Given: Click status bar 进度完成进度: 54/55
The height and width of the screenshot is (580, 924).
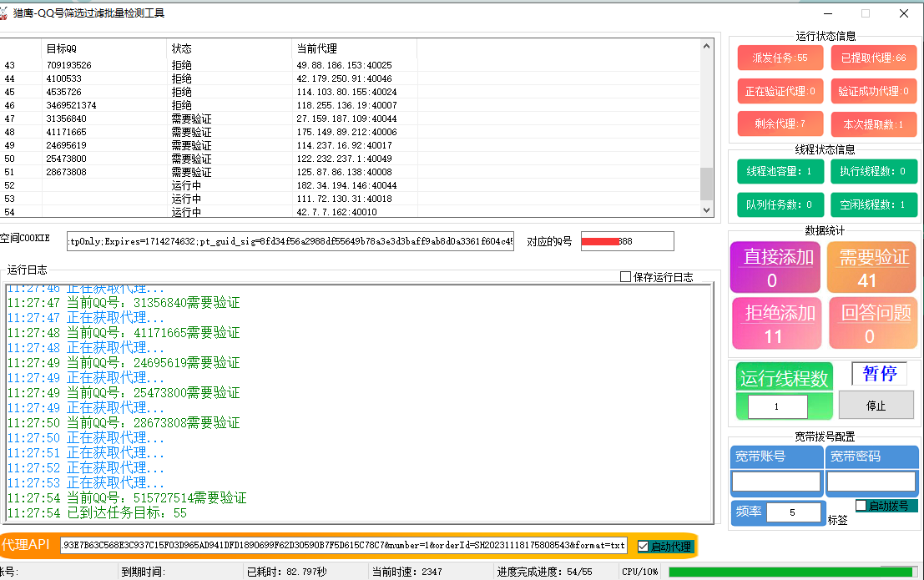Looking at the screenshot, I should 545,572.
